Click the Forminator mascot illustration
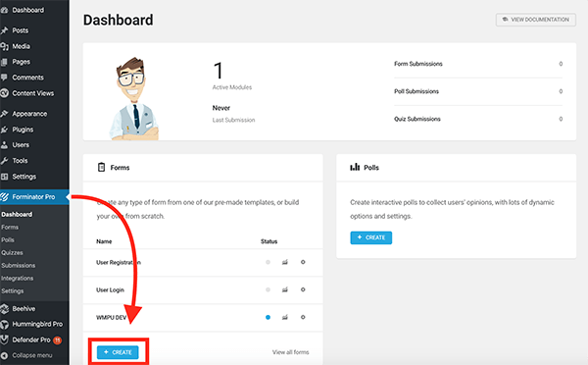 coord(134,98)
